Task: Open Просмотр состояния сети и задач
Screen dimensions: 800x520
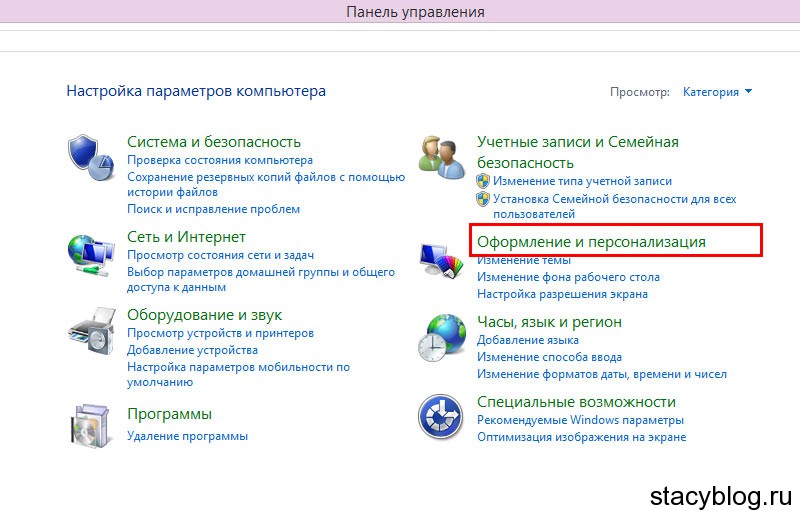Action: click(x=220, y=255)
